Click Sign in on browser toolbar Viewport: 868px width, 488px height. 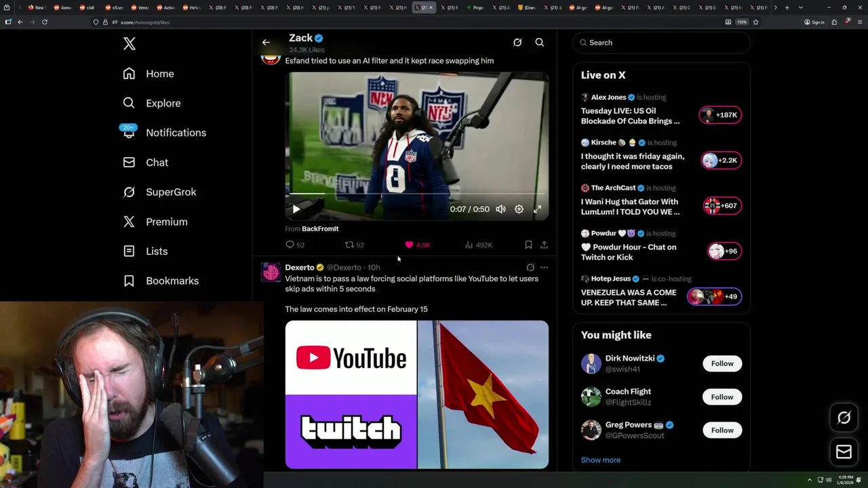814,22
